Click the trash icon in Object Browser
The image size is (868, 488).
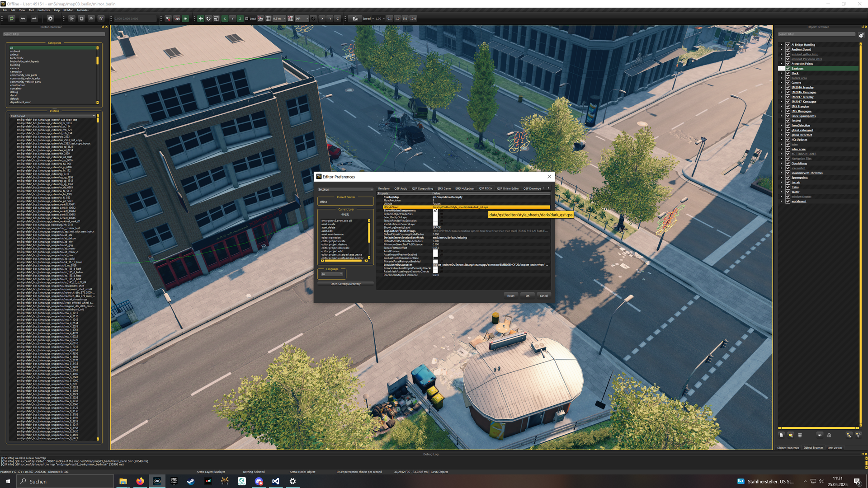tap(800, 435)
